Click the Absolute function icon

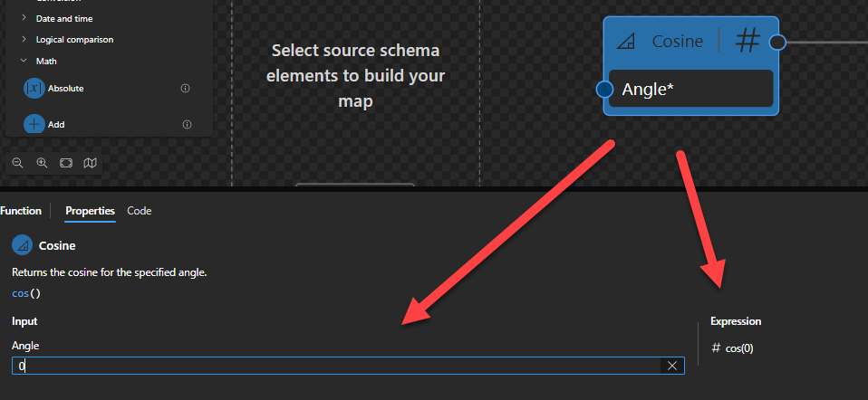[34, 89]
